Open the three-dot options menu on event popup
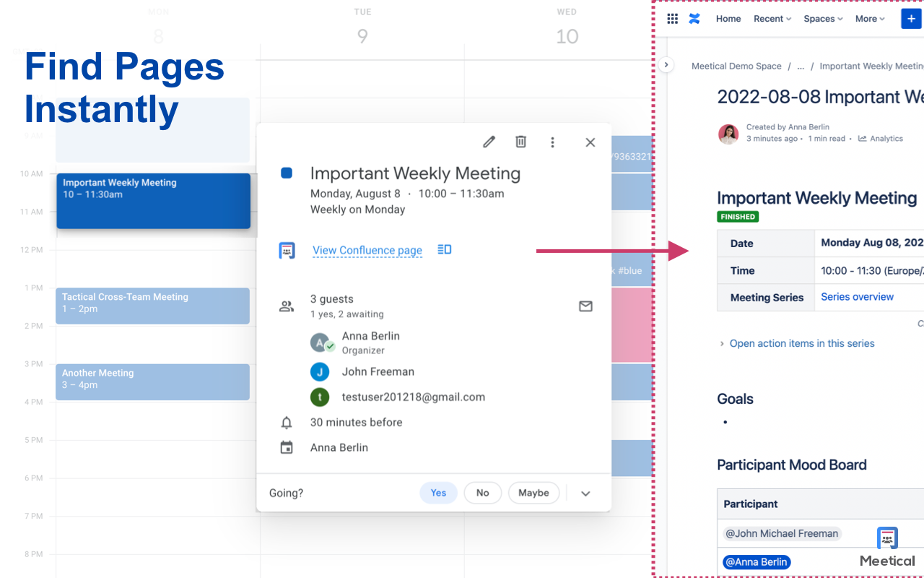The image size is (924, 578). [x=552, y=142]
